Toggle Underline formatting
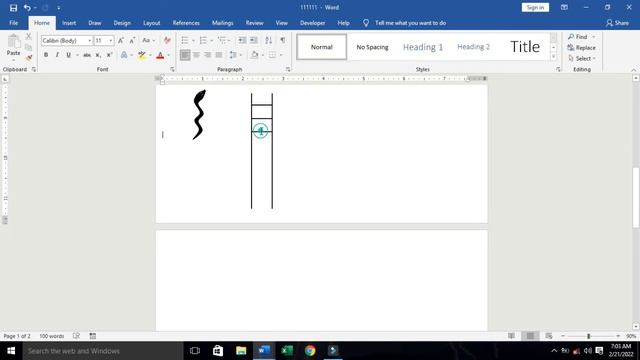This screenshot has height=360, width=640. click(68, 55)
